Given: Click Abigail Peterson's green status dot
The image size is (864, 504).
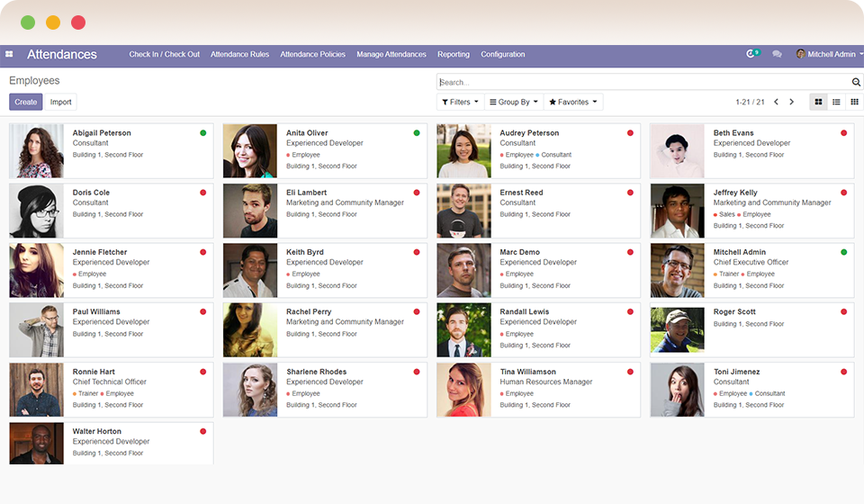Looking at the screenshot, I should coord(202,132).
